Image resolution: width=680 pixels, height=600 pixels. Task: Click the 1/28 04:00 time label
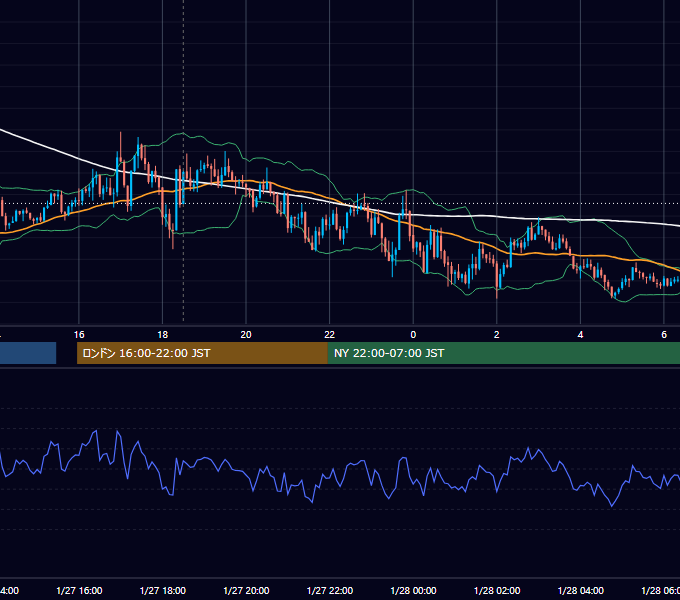pos(580,590)
